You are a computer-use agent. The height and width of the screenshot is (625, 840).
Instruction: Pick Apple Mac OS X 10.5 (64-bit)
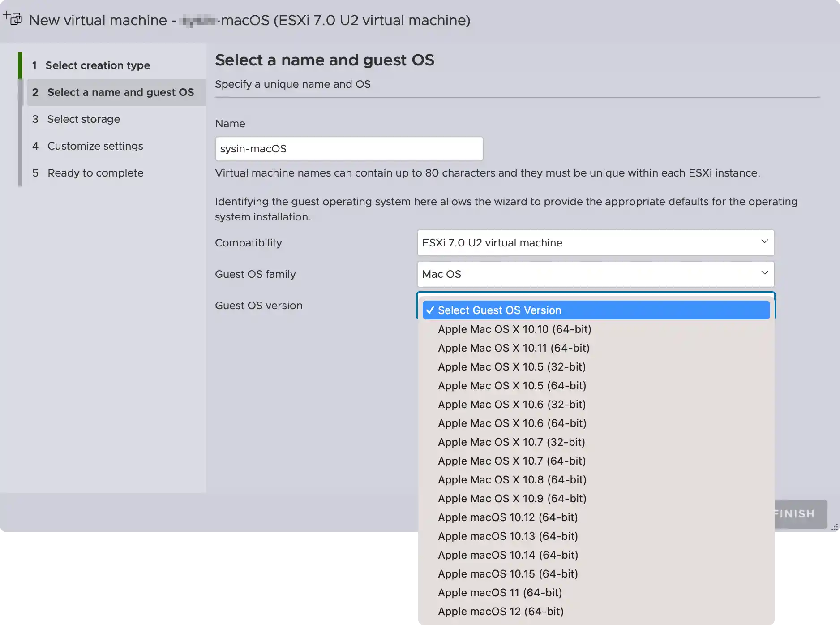pos(596,386)
